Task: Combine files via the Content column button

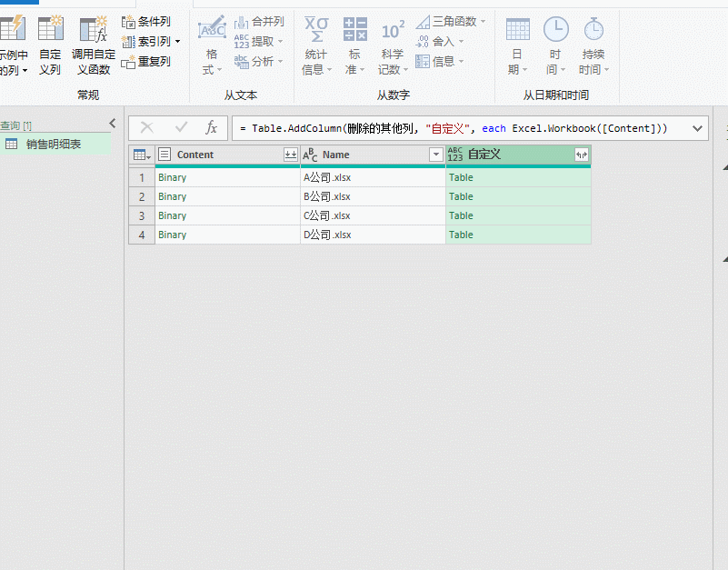Action: (291, 155)
